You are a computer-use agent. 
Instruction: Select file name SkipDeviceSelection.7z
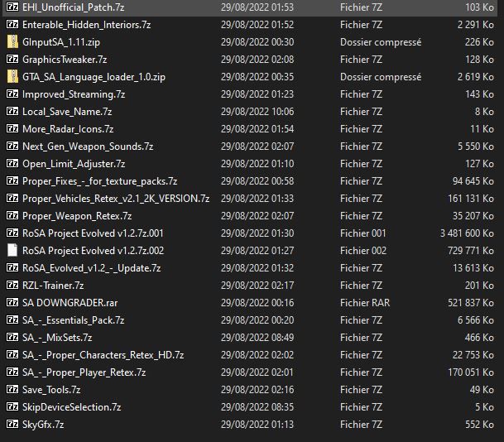point(72,406)
